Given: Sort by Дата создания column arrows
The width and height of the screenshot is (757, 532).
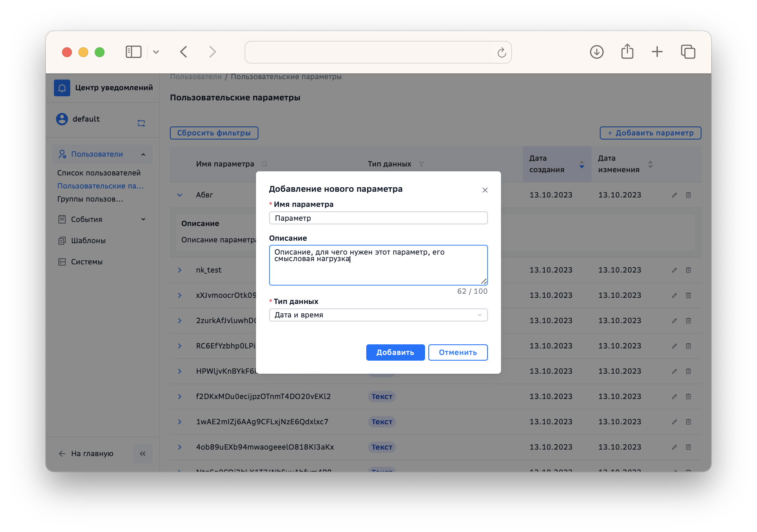Looking at the screenshot, I should coord(582,164).
